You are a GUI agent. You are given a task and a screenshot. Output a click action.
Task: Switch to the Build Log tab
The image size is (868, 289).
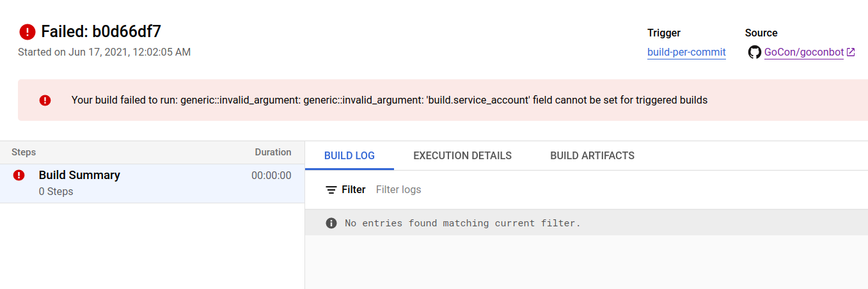(x=349, y=155)
